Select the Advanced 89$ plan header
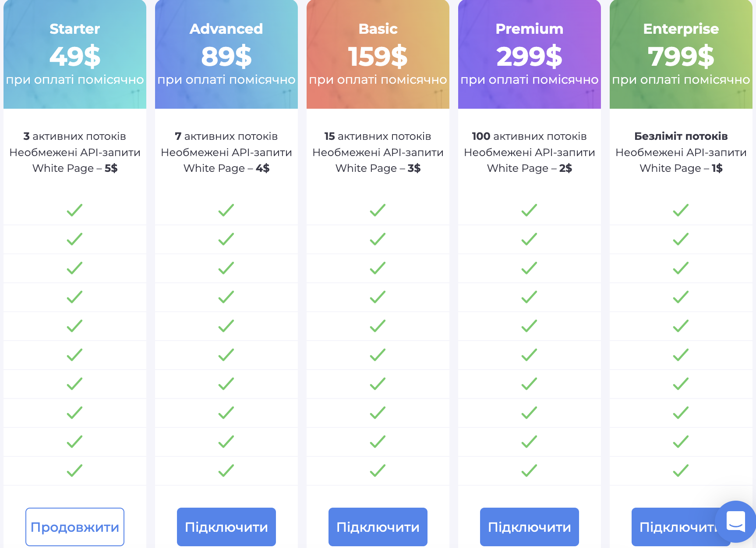756x548 pixels. [226, 54]
